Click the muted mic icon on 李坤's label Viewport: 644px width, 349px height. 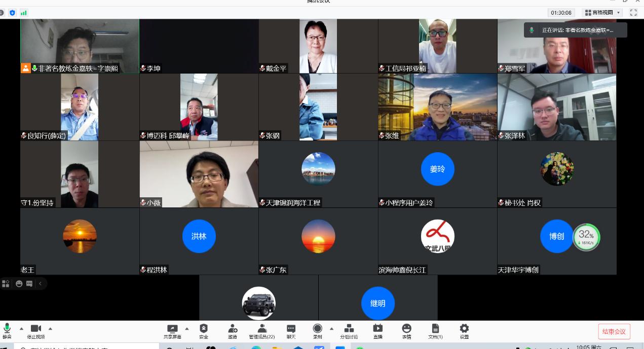(x=143, y=68)
